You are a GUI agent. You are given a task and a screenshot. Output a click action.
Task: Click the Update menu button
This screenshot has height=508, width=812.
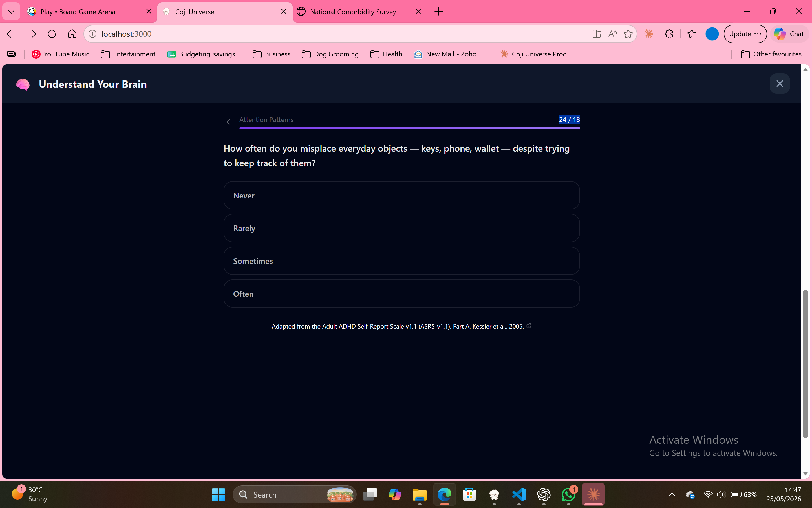coord(745,34)
